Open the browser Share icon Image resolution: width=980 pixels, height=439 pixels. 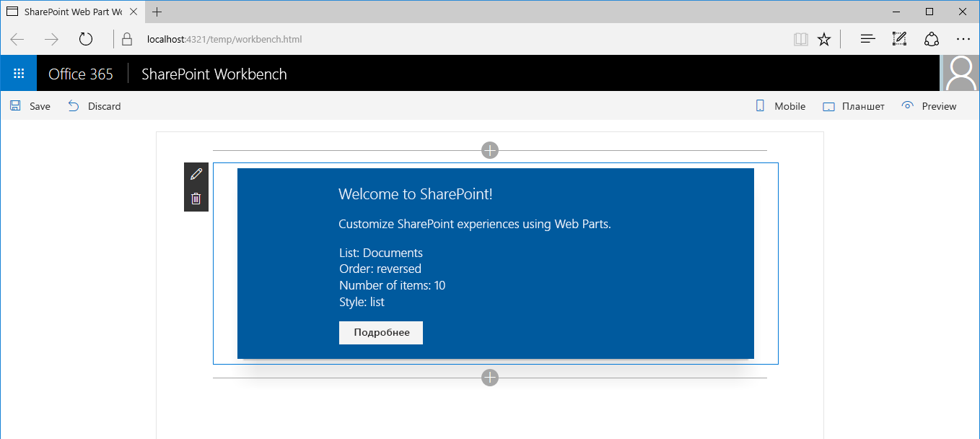[931, 39]
